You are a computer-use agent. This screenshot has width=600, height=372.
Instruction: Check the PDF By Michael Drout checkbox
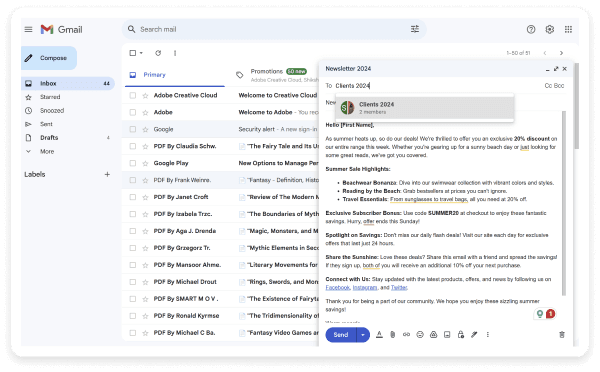[x=133, y=282]
